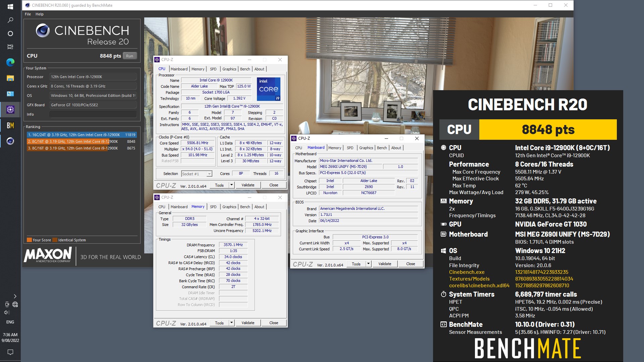Screen dimensions: 644x362
Task: Open Bench tab in top CPU-Z window
Action: tap(245, 69)
